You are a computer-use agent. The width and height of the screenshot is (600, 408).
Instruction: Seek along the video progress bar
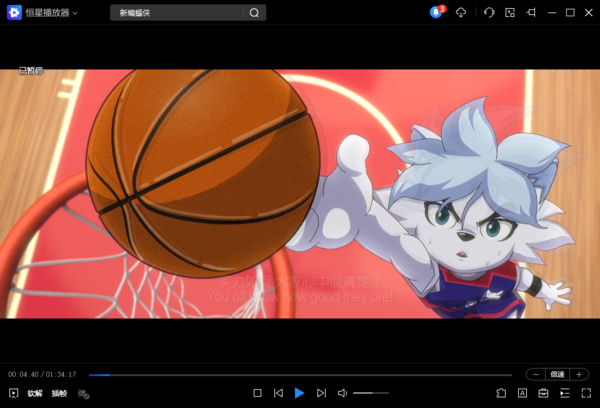(x=300, y=375)
